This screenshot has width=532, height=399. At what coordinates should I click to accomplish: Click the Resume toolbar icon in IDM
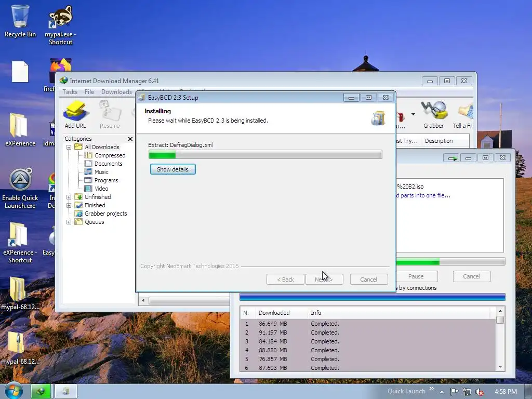[110, 114]
